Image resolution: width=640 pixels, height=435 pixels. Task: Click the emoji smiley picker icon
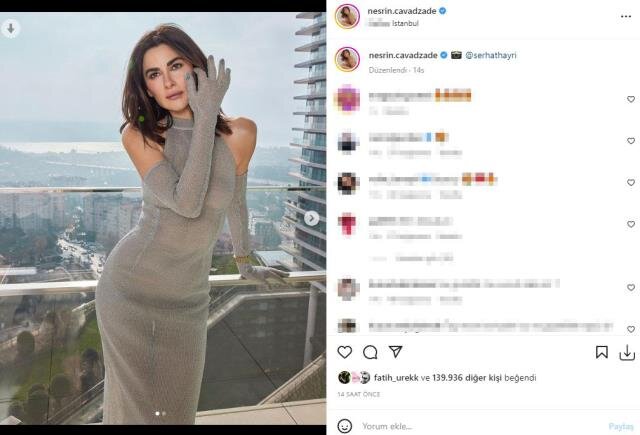(x=344, y=426)
